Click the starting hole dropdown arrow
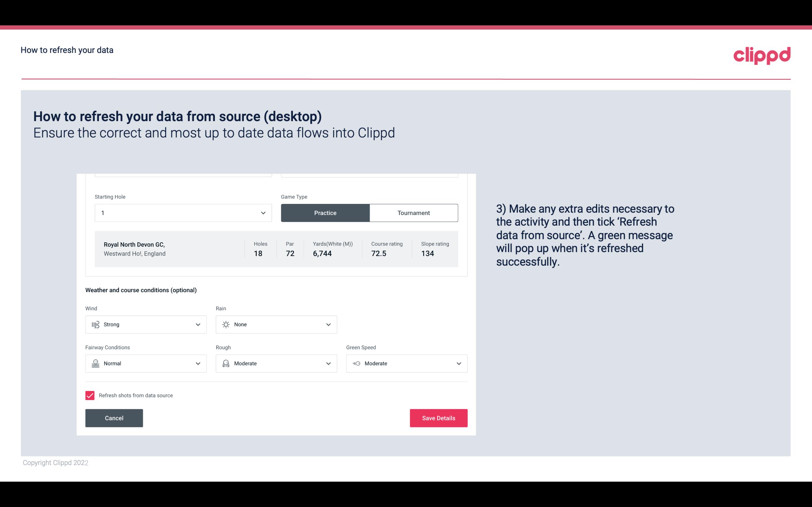The width and height of the screenshot is (812, 507). point(263,213)
